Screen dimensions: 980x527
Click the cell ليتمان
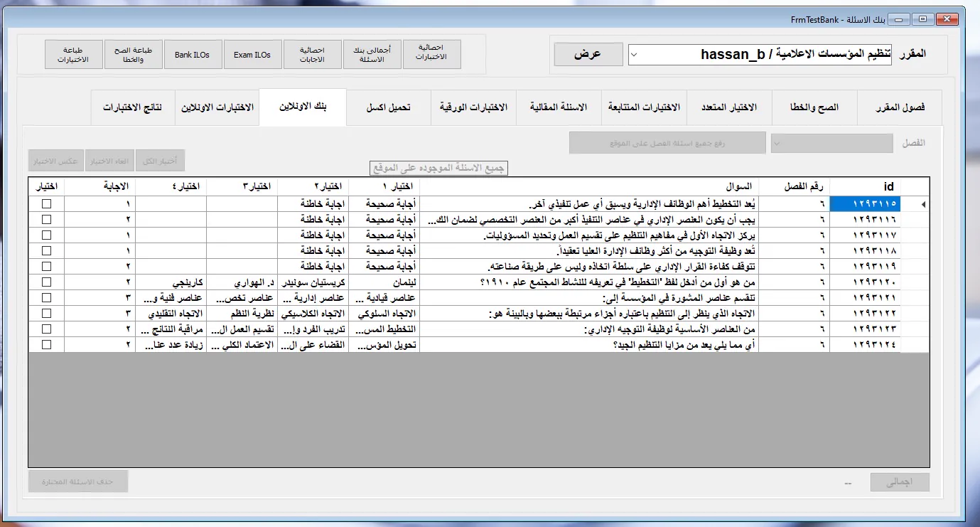coord(384,282)
